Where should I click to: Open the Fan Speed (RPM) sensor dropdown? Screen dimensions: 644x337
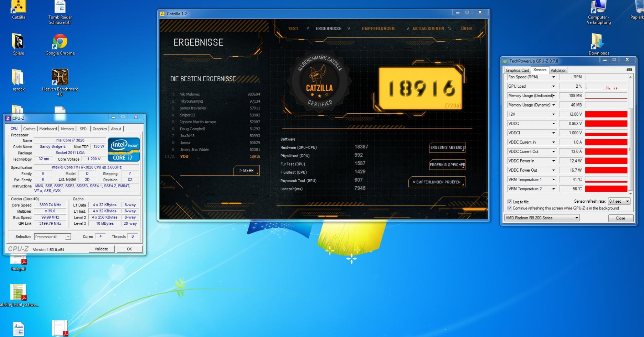[553, 77]
